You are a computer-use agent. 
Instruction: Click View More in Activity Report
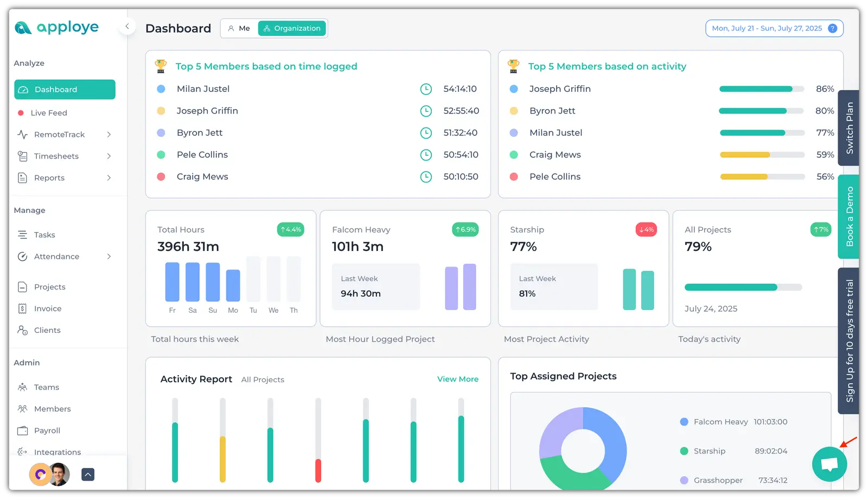tap(457, 379)
